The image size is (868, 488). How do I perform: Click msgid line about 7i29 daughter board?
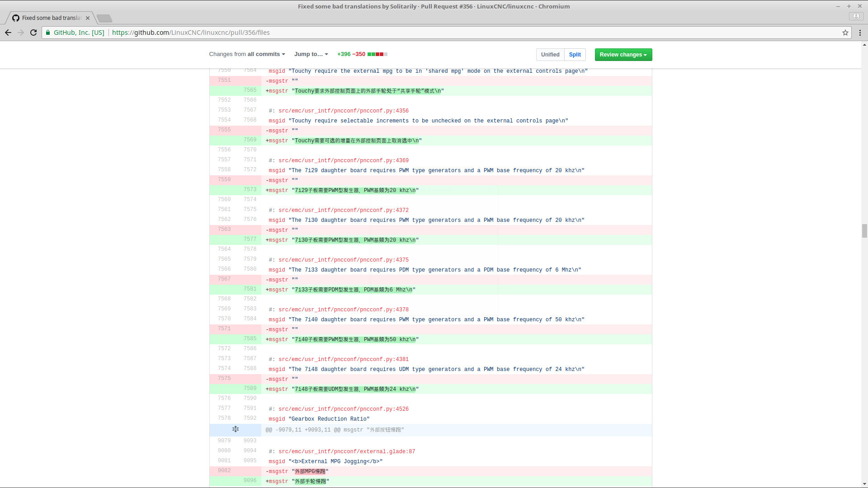(426, 171)
